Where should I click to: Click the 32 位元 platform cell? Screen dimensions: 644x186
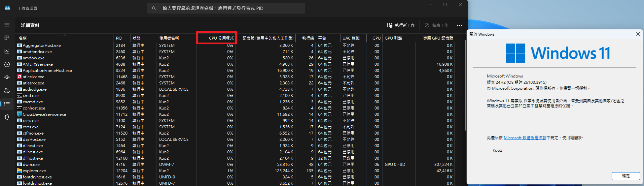point(325,158)
